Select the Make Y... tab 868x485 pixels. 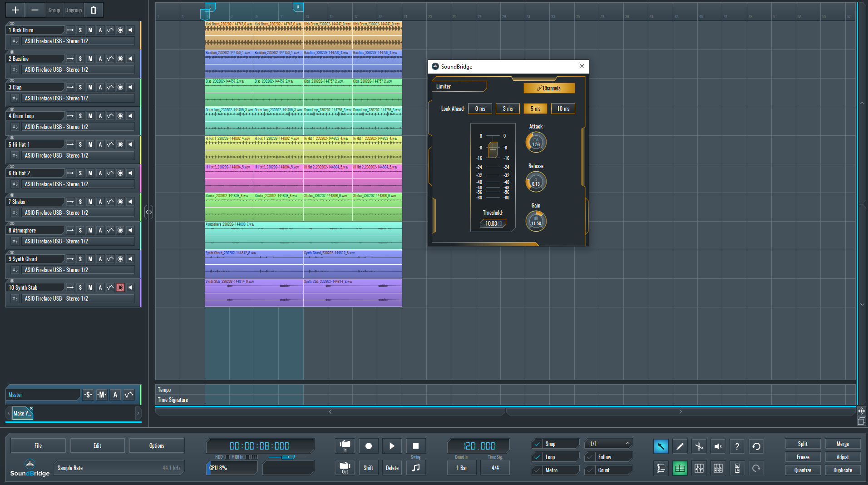pos(22,413)
